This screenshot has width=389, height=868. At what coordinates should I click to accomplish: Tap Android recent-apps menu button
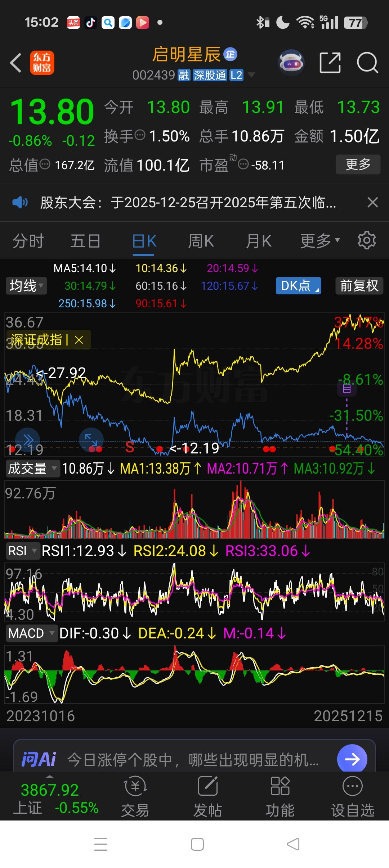101,844
